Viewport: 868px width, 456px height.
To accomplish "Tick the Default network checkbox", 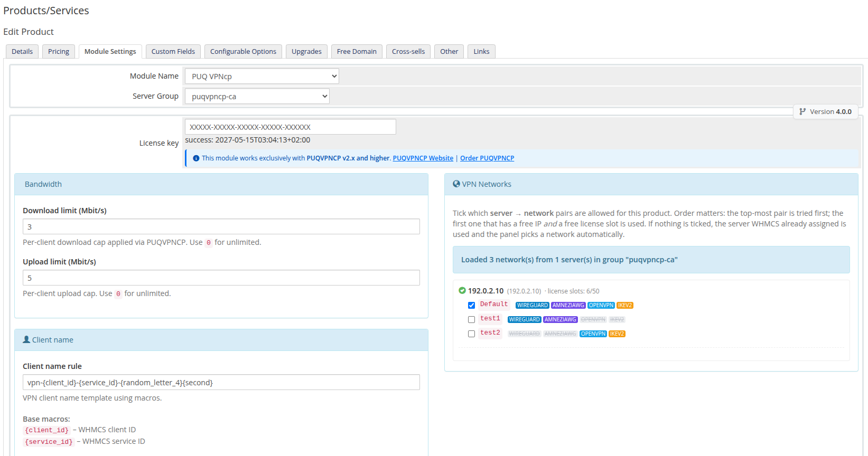I will [x=471, y=305].
